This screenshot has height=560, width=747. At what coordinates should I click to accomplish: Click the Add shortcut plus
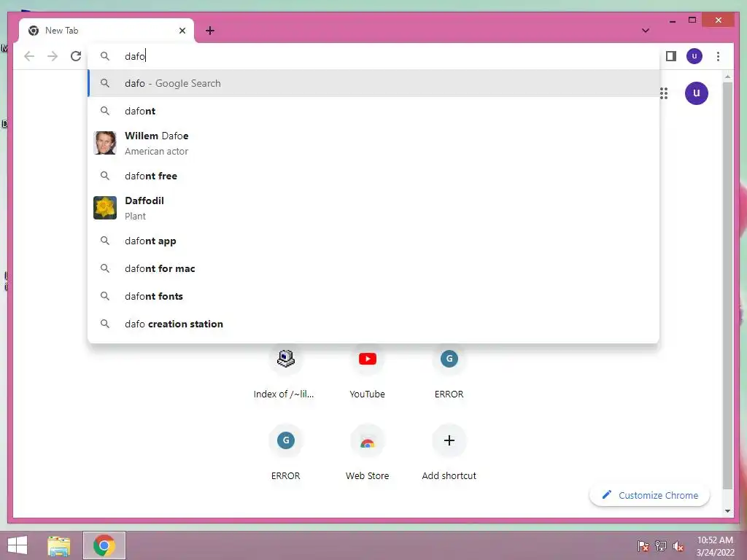click(449, 440)
